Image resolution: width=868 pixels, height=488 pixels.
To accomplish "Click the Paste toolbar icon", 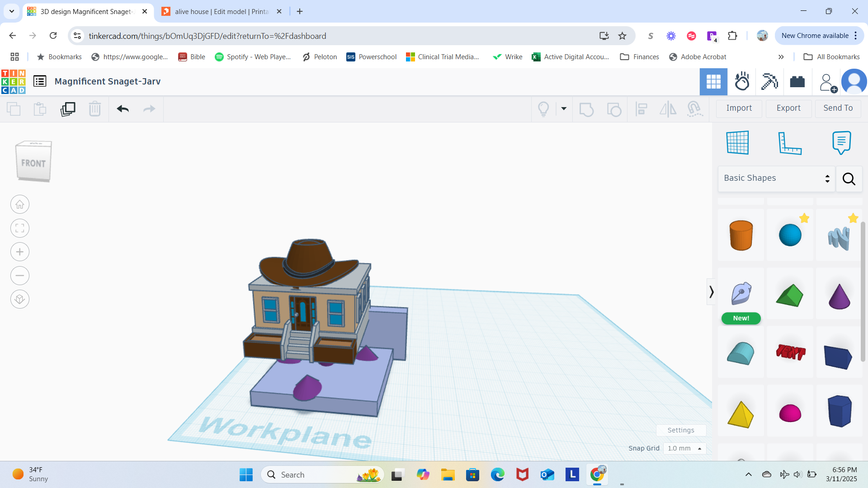I will [40, 109].
